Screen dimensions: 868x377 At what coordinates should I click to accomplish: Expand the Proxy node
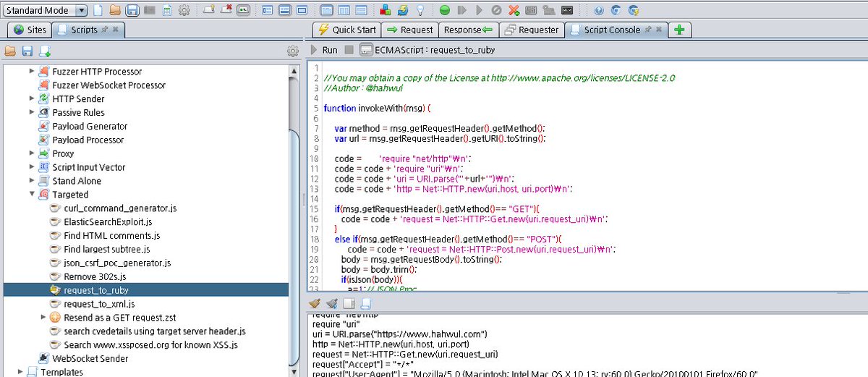pyautogui.click(x=32, y=153)
